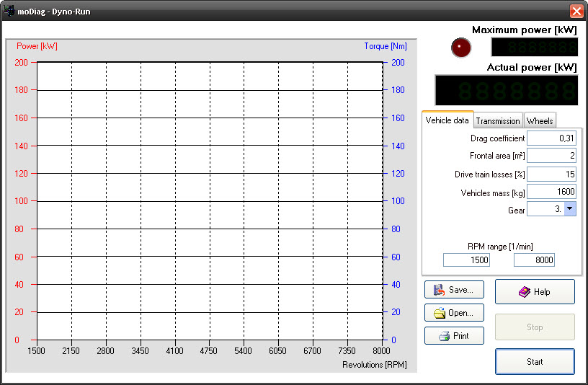This screenshot has height=385, width=588.
Task: Click the moDiag title bar app icon
Action: [x=9, y=11]
